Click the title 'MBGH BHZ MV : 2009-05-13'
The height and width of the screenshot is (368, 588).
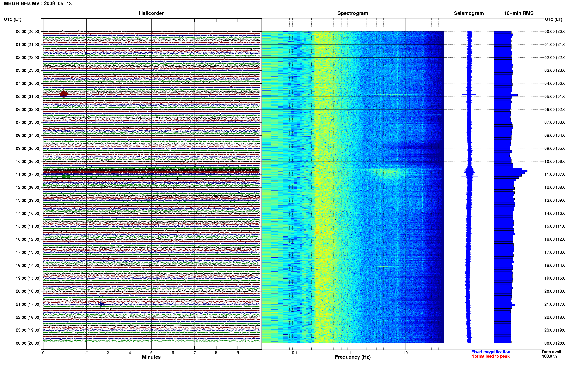pyautogui.click(x=38, y=4)
